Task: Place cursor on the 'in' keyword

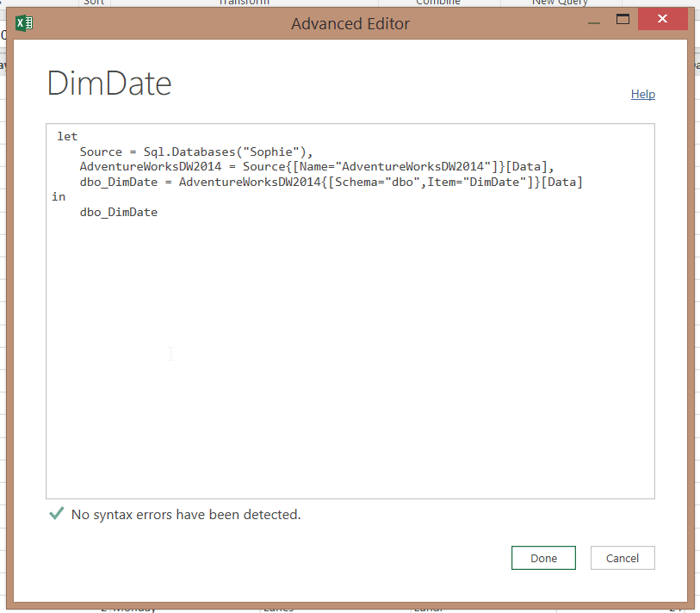Action: click(x=59, y=197)
